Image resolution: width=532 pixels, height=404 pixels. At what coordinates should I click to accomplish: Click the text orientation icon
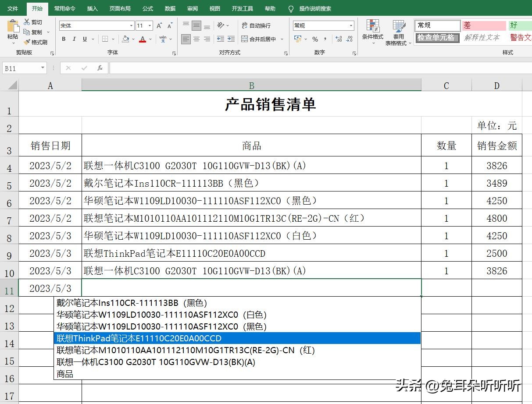pyautogui.click(x=221, y=25)
